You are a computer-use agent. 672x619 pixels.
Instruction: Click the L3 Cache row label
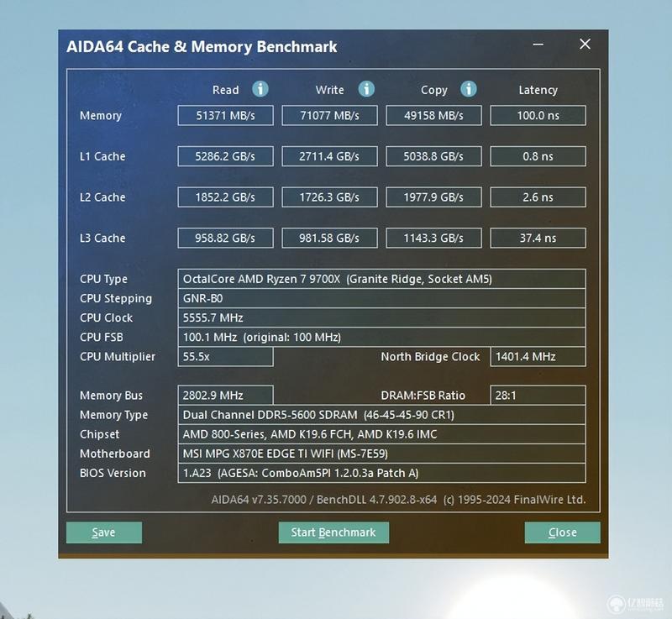102,239
